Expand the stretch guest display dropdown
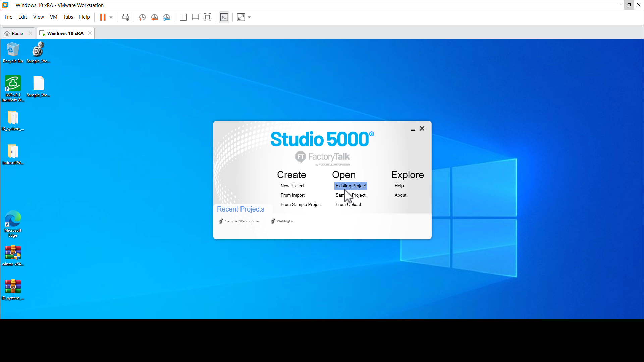The image size is (644, 362). click(x=249, y=17)
